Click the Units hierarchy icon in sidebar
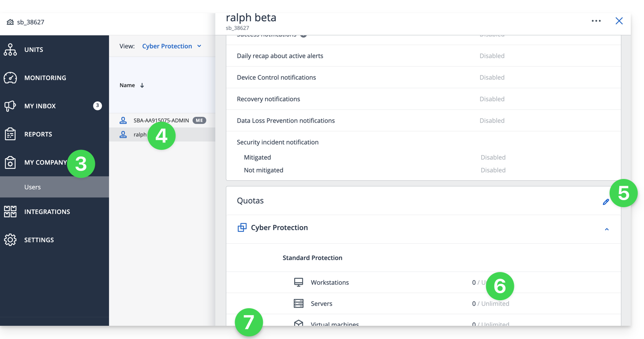 coord(10,50)
